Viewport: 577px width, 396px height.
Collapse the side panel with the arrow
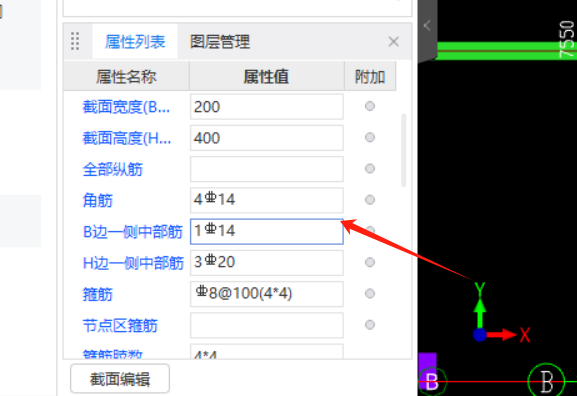(x=427, y=26)
